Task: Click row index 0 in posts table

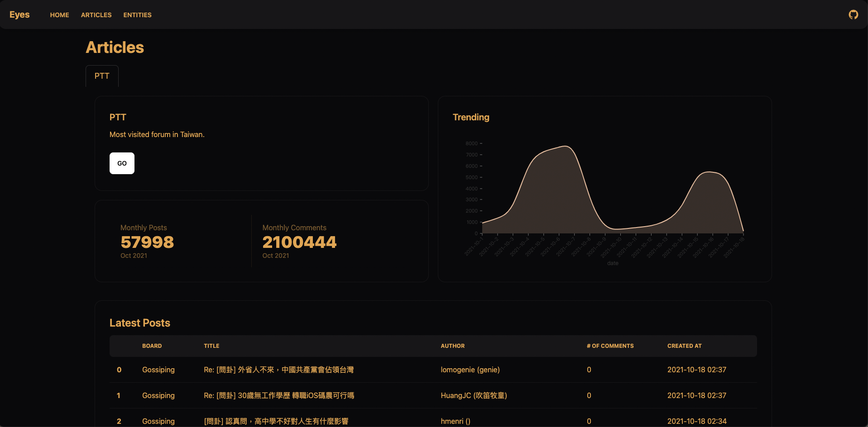Action: 119,370
